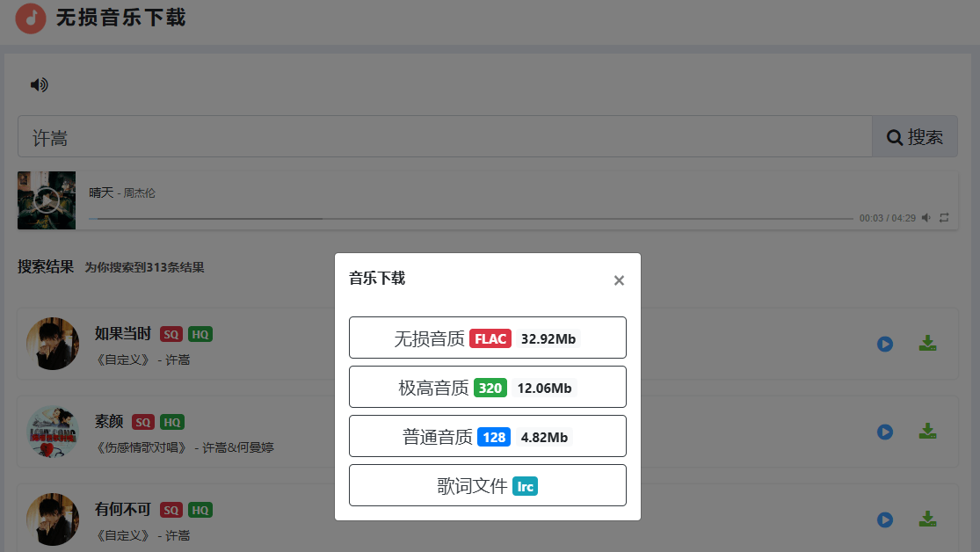The width and height of the screenshot is (980, 552).
Task: Download the song 素颜
Action: pos(927,432)
